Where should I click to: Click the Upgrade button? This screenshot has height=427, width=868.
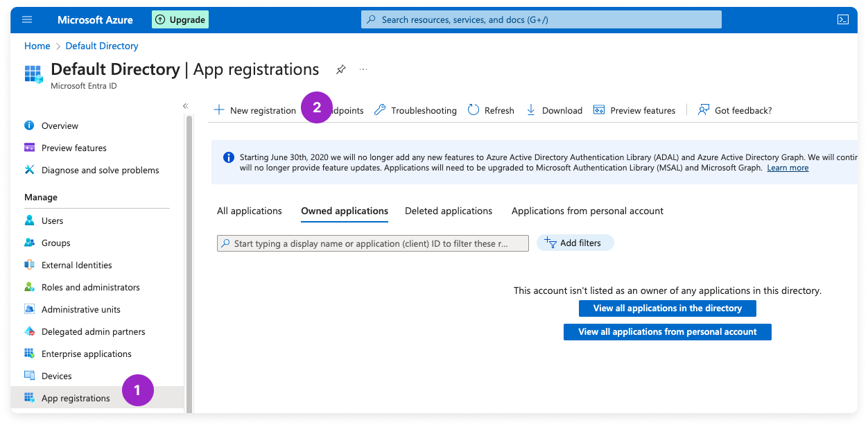(180, 19)
